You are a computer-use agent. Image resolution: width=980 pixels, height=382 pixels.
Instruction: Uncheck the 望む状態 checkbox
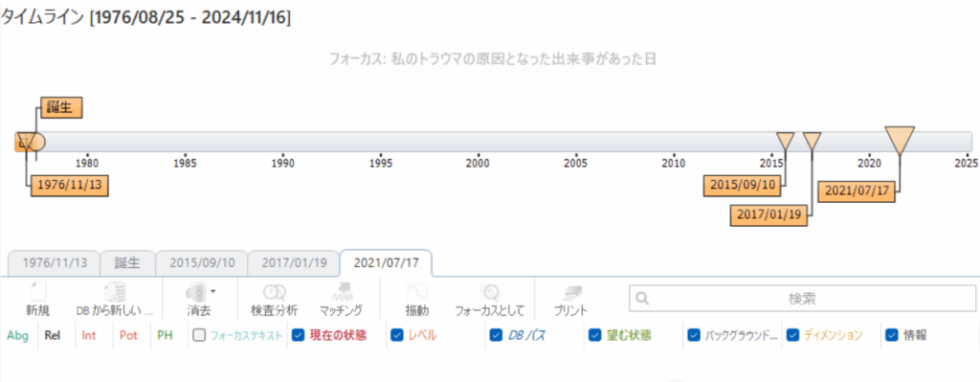point(595,336)
